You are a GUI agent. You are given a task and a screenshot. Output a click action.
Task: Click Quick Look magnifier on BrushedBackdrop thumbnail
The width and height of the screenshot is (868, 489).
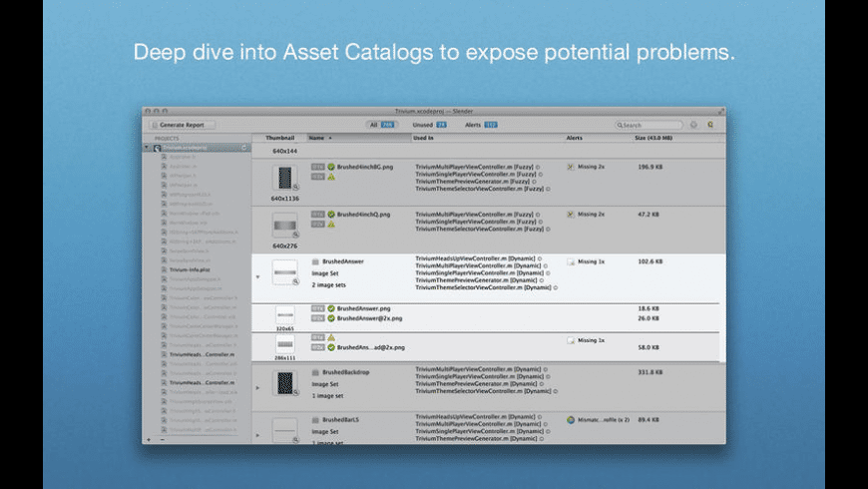pyautogui.click(x=296, y=392)
